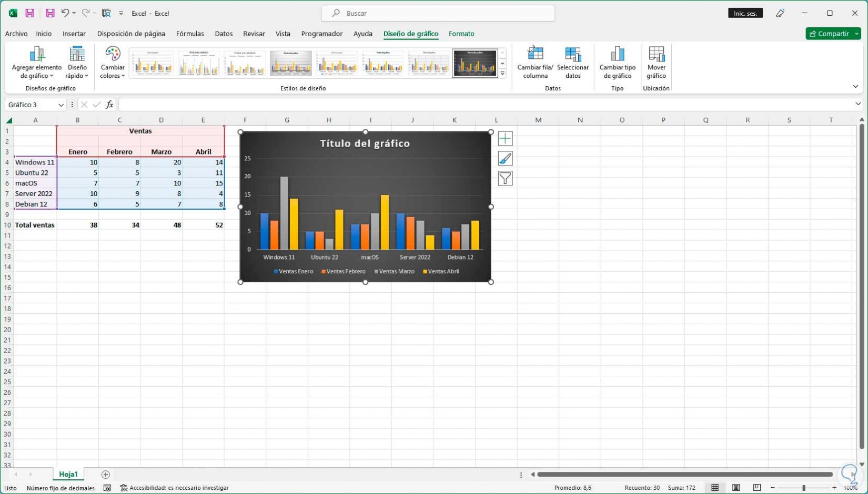Click the Redo arrow icon
This screenshot has height=494, width=868.
click(85, 13)
